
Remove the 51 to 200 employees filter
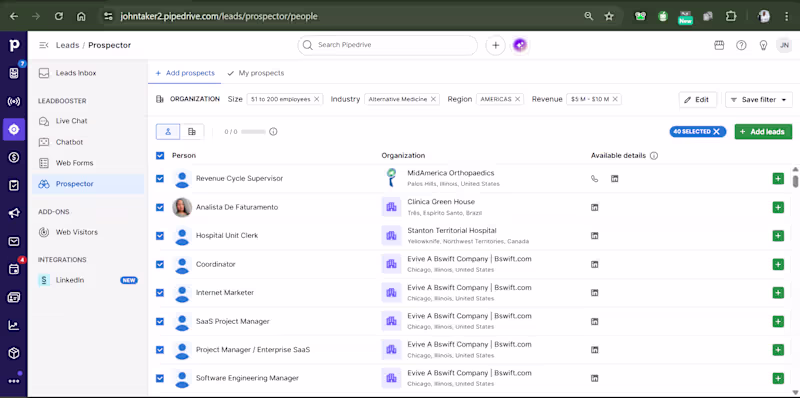pos(316,100)
